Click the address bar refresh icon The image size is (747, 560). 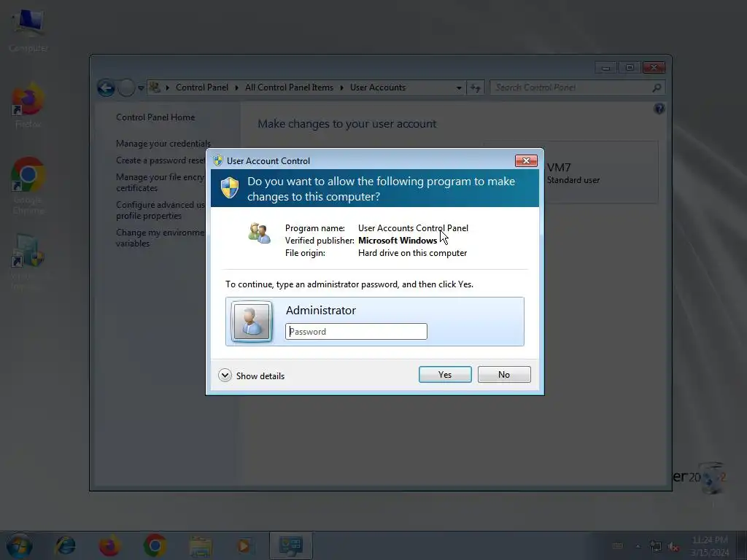click(x=476, y=87)
